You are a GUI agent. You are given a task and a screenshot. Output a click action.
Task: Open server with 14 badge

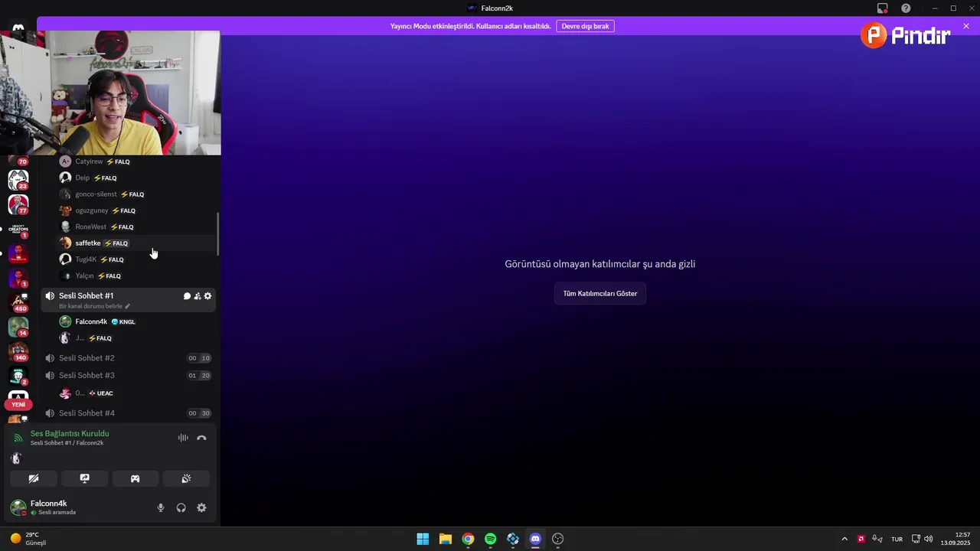coord(18,327)
